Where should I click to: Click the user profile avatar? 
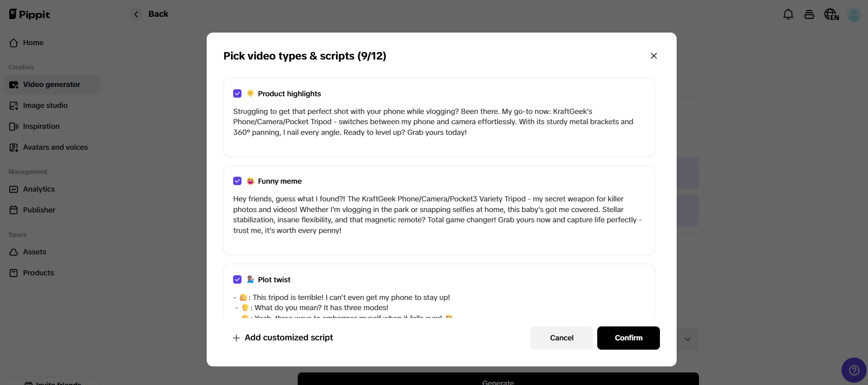(854, 14)
